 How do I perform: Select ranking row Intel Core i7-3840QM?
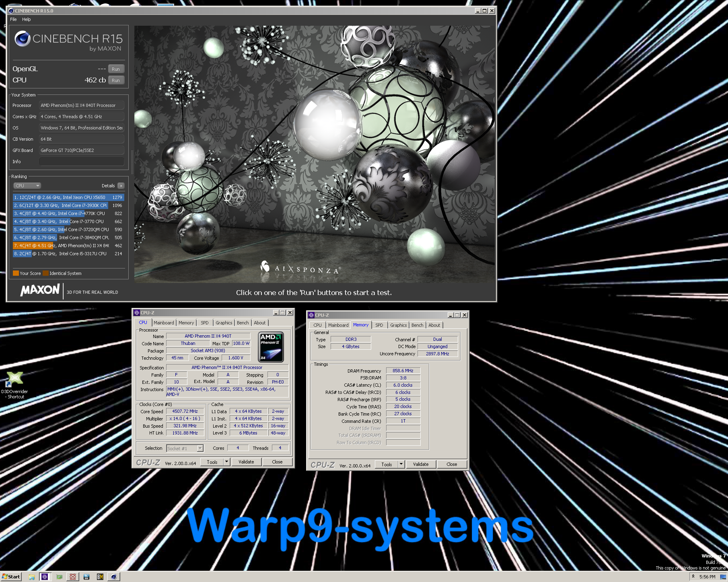[68, 238]
